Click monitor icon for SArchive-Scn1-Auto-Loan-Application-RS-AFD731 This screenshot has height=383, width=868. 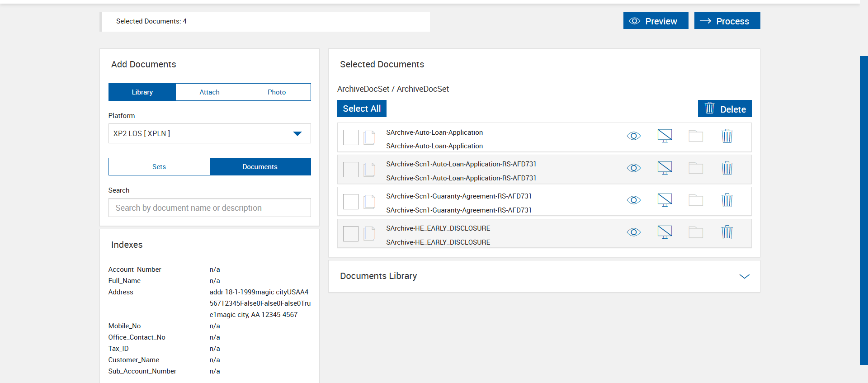click(664, 168)
